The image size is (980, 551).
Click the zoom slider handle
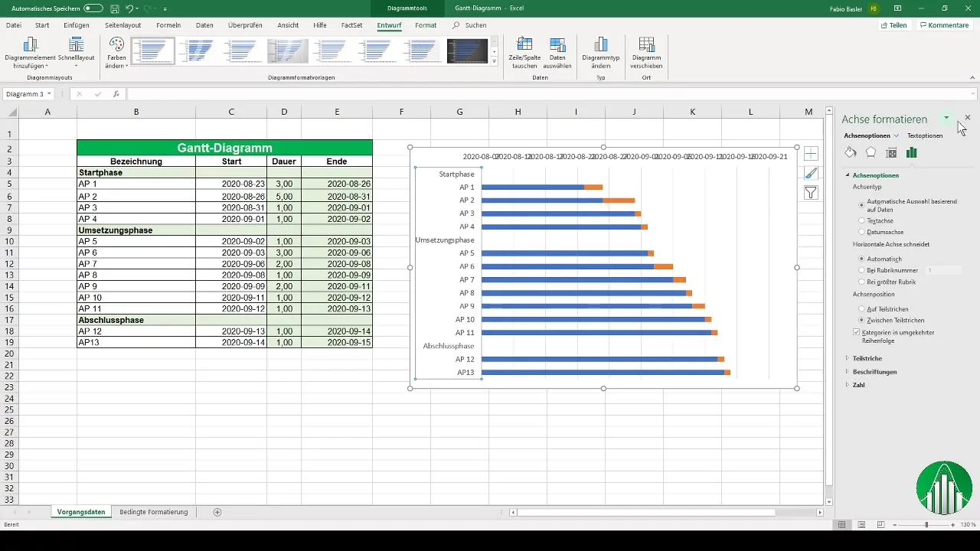(926, 525)
